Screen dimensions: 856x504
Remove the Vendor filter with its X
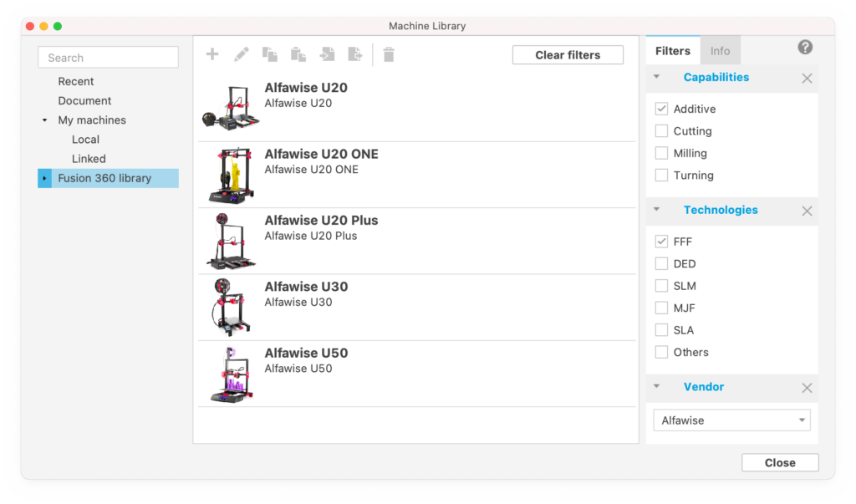point(807,388)
